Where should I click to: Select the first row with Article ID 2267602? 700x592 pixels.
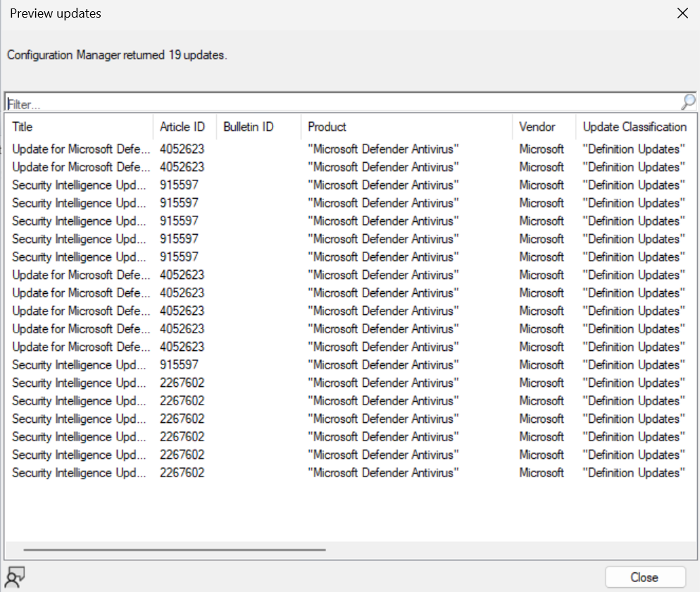click(x=81, y=383)
